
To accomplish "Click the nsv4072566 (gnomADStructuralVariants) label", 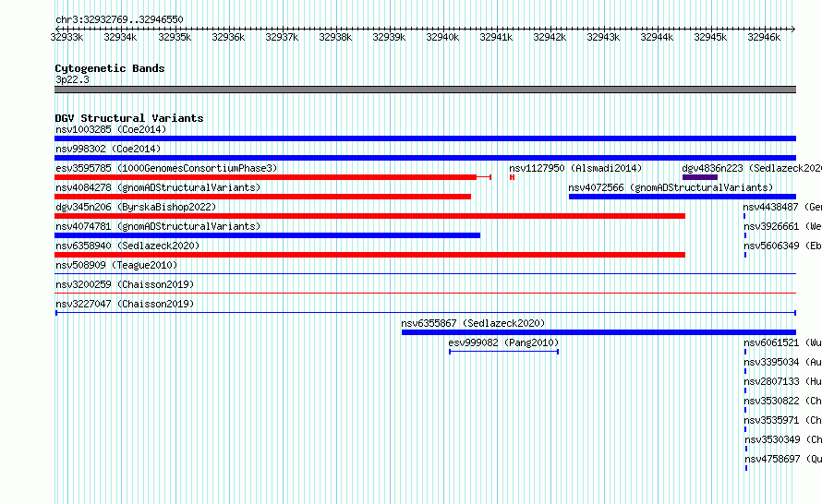I will pos(671,187).
